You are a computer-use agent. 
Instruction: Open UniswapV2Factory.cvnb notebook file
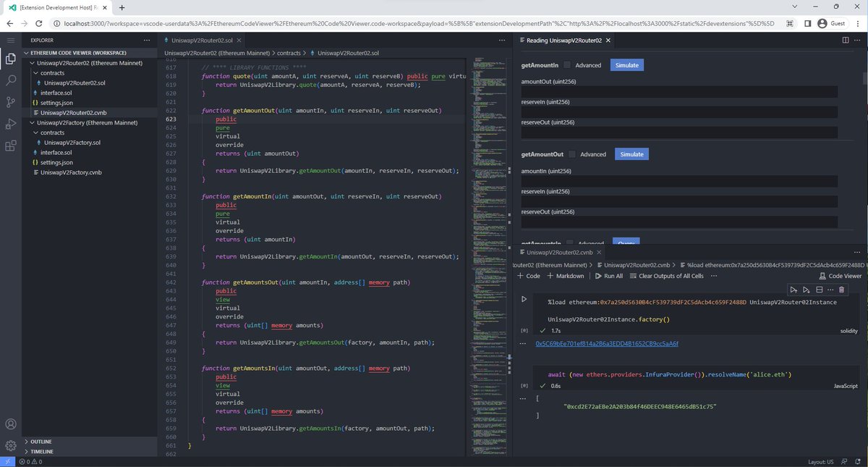click(89, 172)
